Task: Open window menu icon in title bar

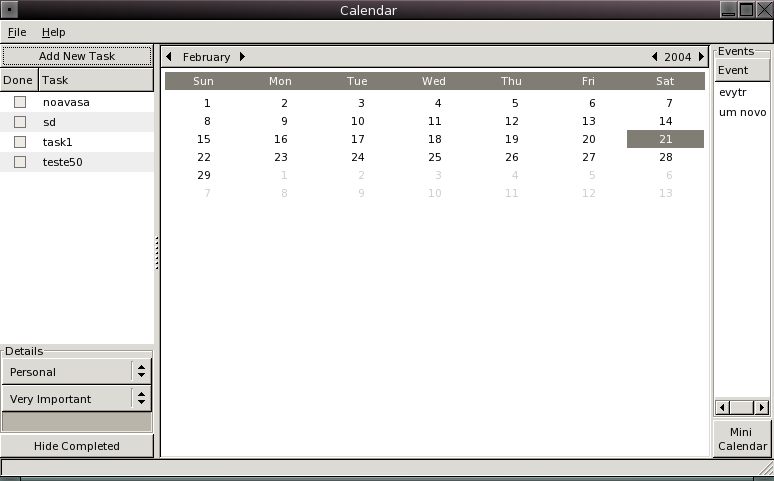Action: [11, 10]
